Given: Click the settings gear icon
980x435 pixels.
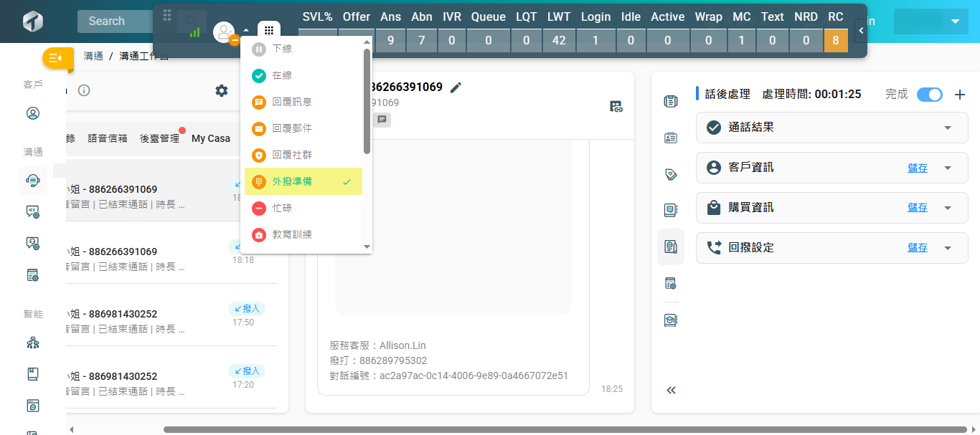Looking at the screenshot, I should coord(222,90).
